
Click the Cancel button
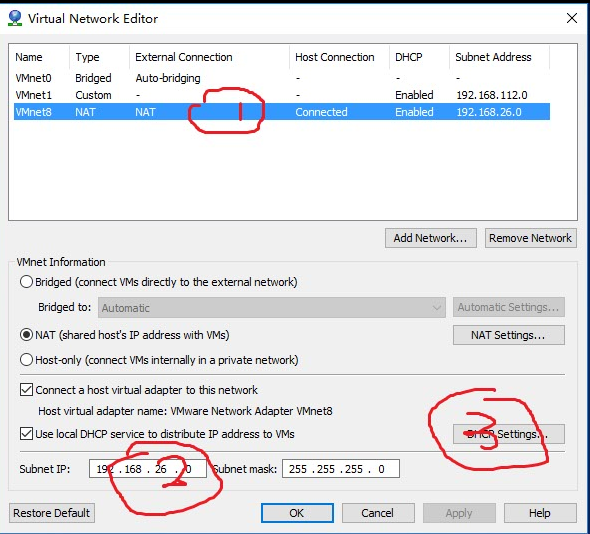[x=378, y=513]
